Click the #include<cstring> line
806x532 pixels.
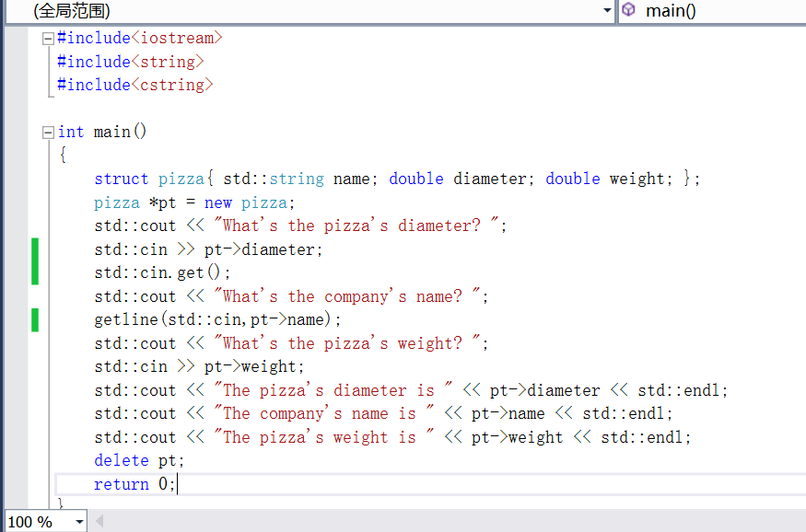134,85
